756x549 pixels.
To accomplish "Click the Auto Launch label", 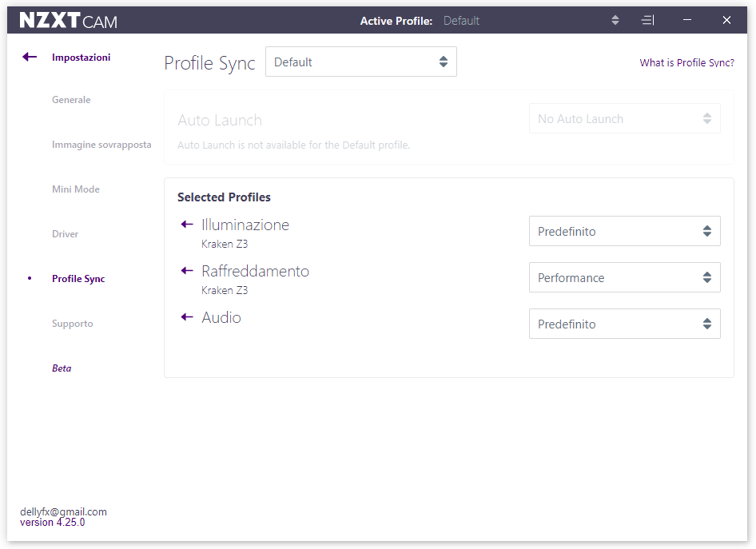I will click(x=220, y=120).
